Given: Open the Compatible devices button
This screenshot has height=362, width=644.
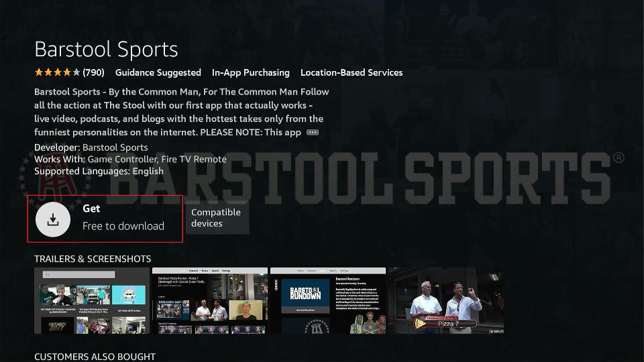Looking at the screenshot, I should pos(217,218).
